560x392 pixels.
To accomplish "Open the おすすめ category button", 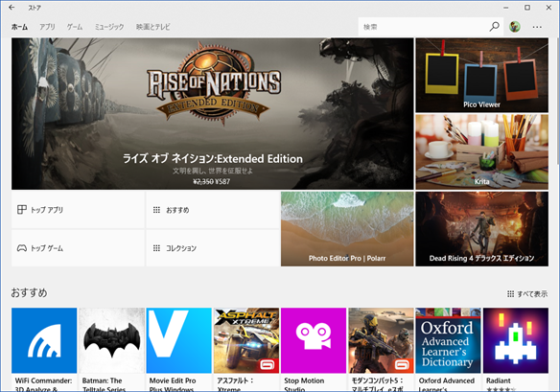I will point(213,210).
